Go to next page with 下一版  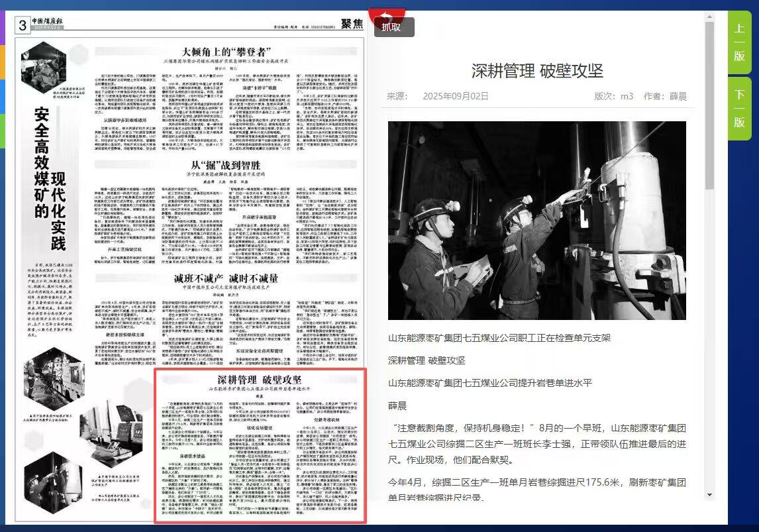click(x=739, y=109)
